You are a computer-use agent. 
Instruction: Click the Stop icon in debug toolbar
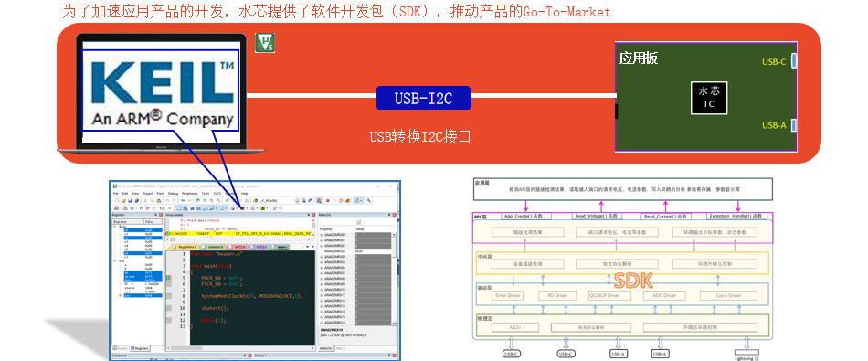[x=132, y=208]
